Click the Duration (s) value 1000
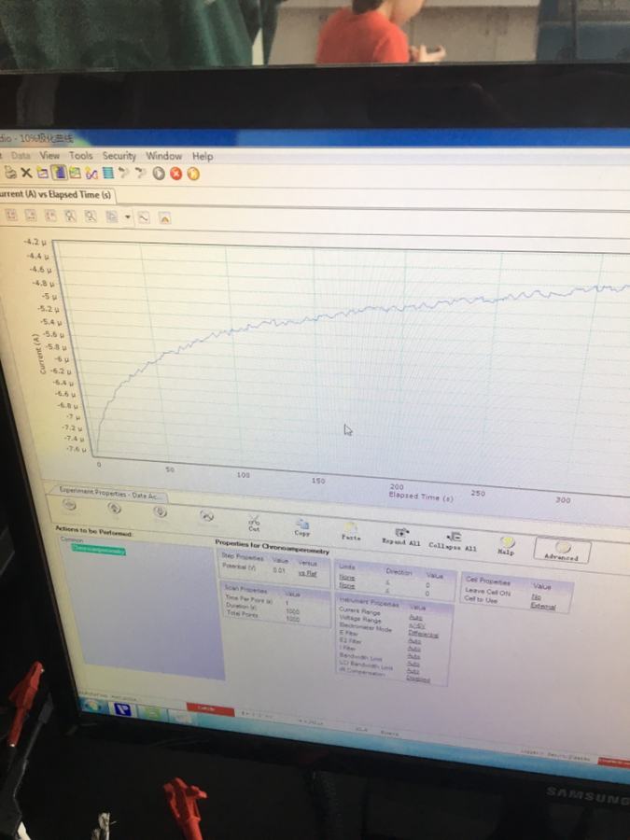The image size is (630, 840). coord(292,611)
